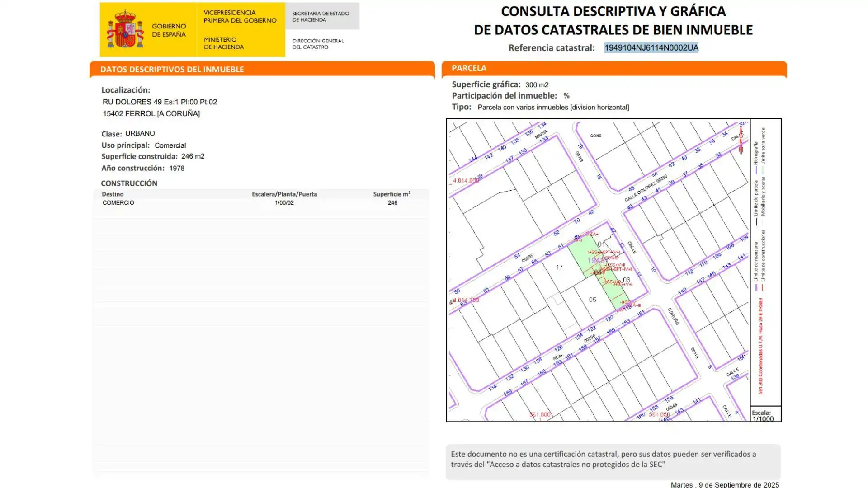
Task: Click parcel 03 label on the map
Action: pos(626,280)
